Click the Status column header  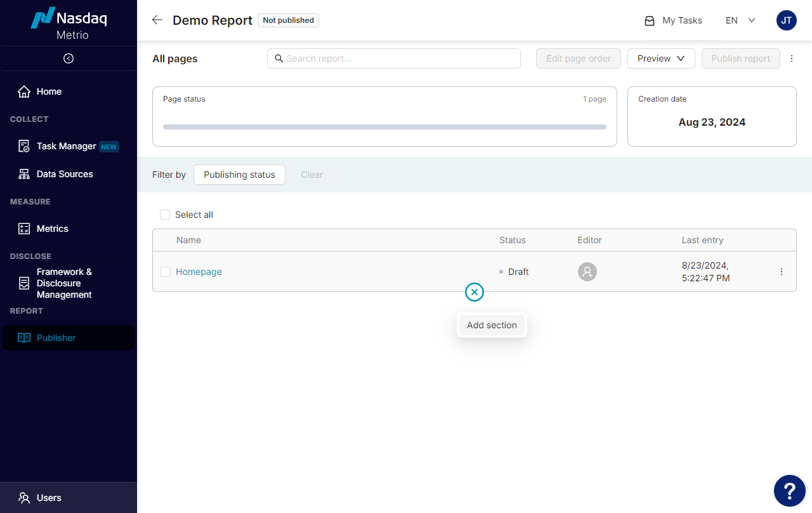[513, 240]
